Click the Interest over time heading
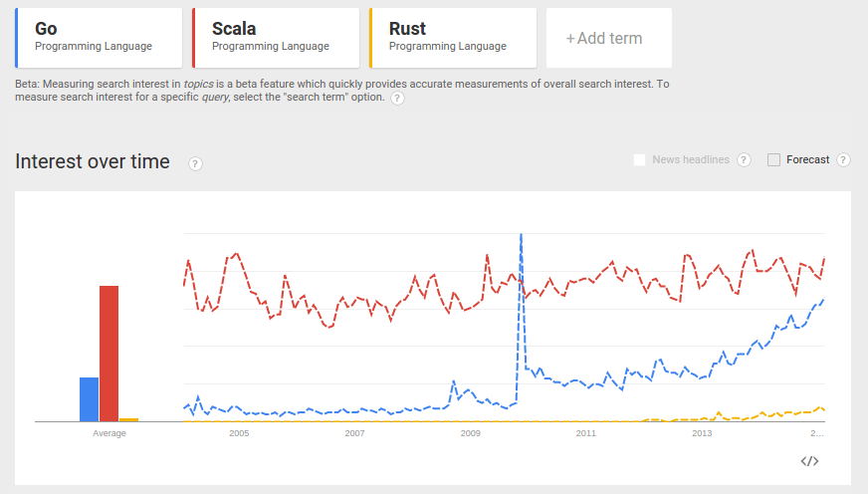868x494 pixels. click(93, 161)
